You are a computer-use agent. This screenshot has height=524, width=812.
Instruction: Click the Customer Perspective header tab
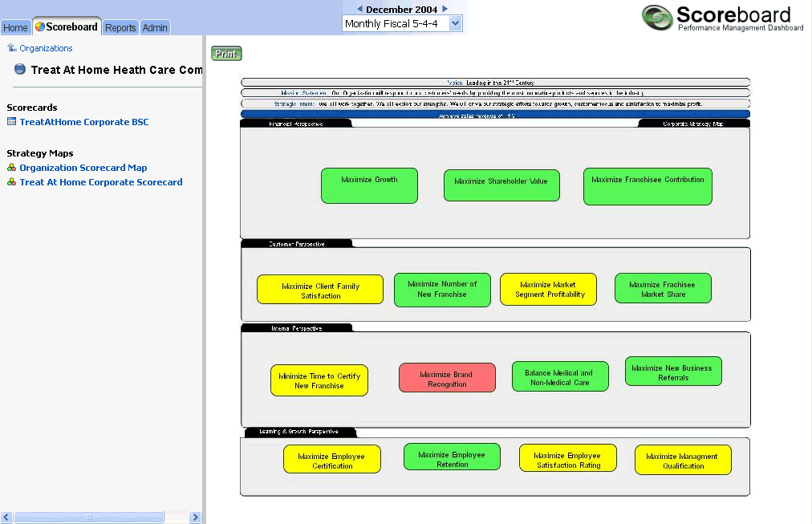point(297,243)
